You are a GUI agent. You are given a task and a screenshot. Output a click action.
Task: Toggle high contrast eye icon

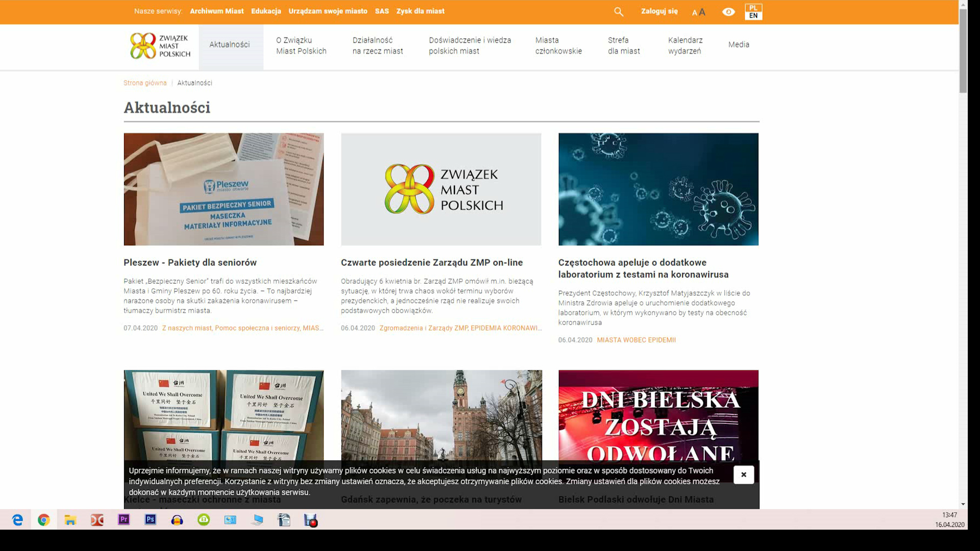[x=728, y=12]
